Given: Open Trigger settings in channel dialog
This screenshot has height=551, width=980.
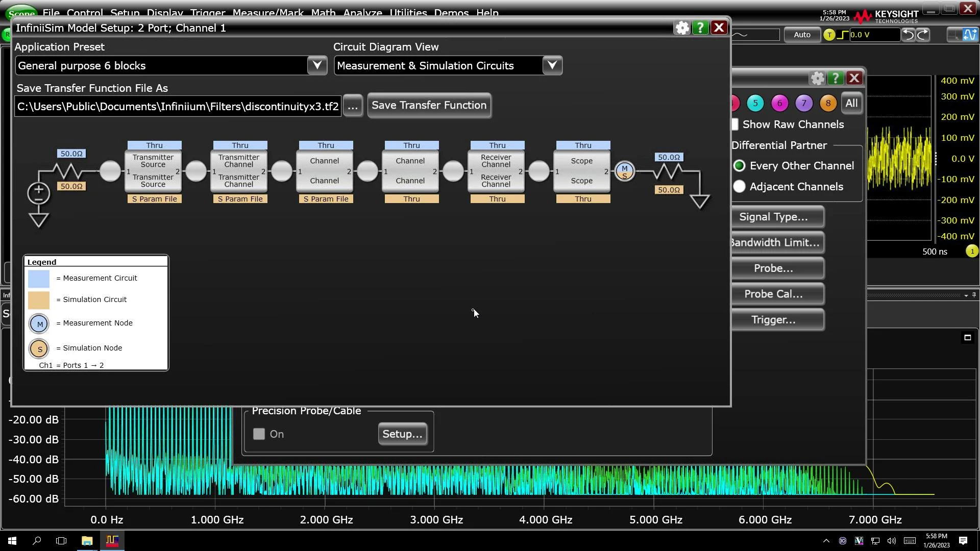Looking at the screenshot, I should point(777,320).
